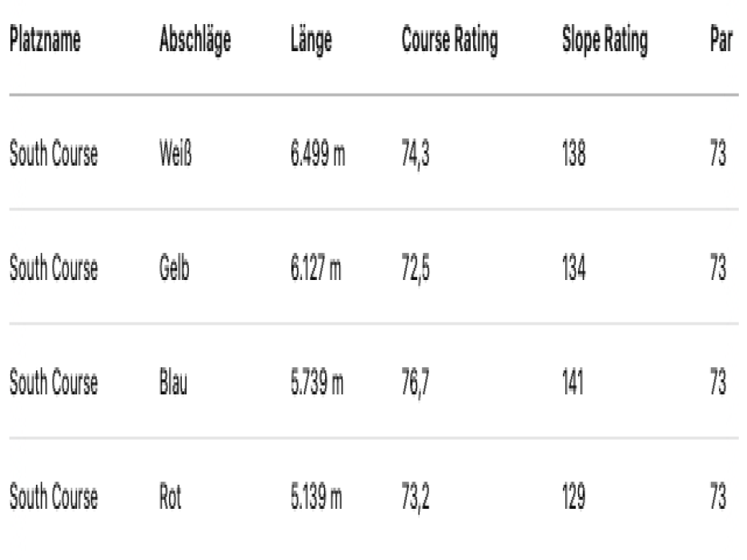Click slope rating value 129

pyautogui.click(x=574, y=496)
